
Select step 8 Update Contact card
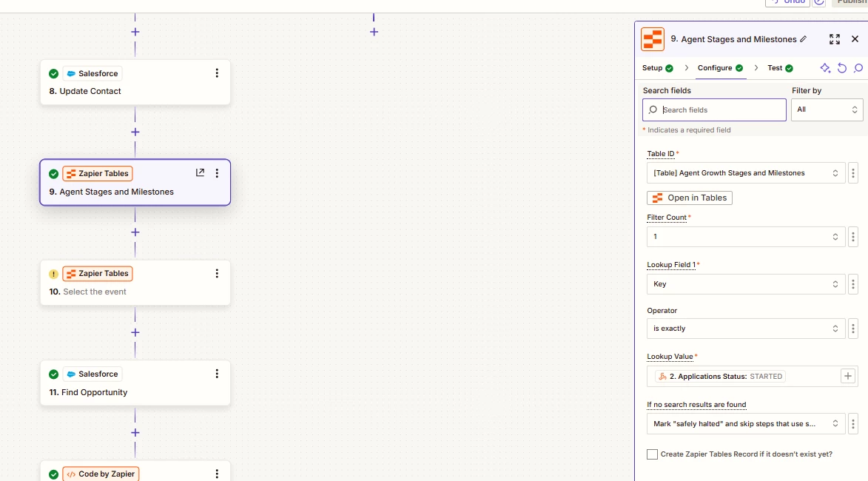tap(135, 82)
